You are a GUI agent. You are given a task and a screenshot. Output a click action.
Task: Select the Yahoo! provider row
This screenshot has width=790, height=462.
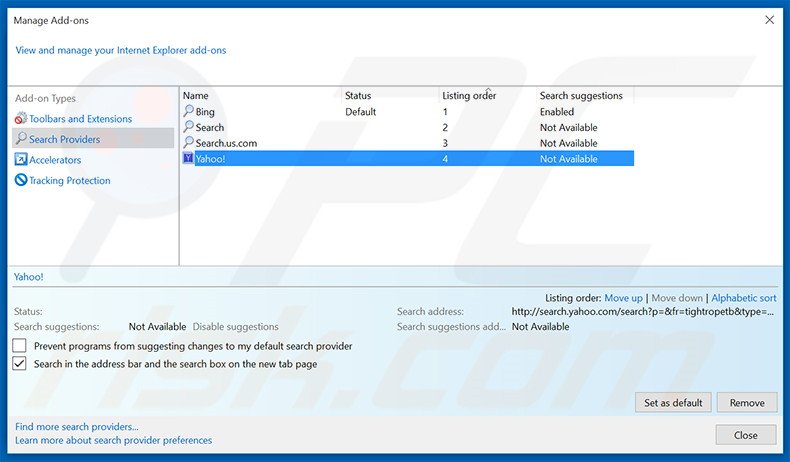pos(408,158)
